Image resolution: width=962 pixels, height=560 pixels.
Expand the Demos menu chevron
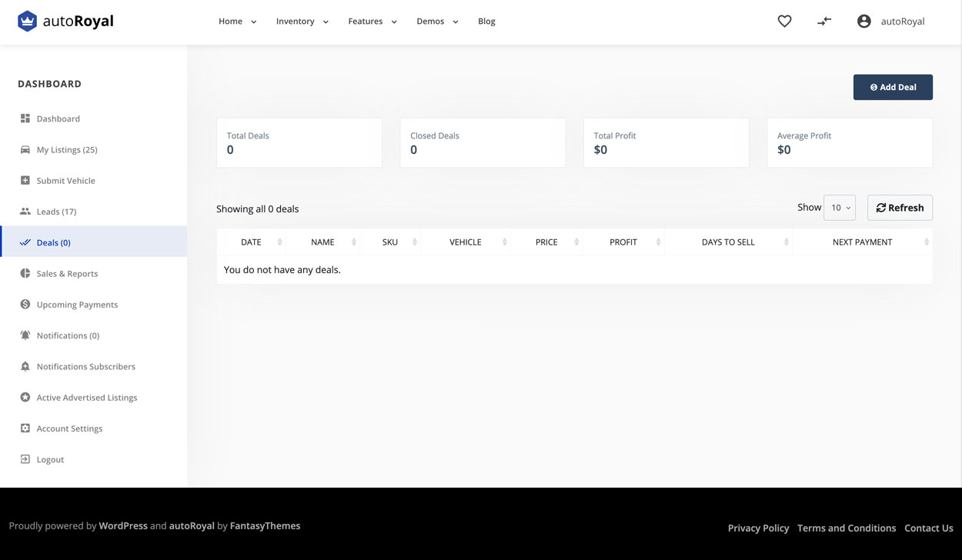pyautogui.click(x=456, y=22)
